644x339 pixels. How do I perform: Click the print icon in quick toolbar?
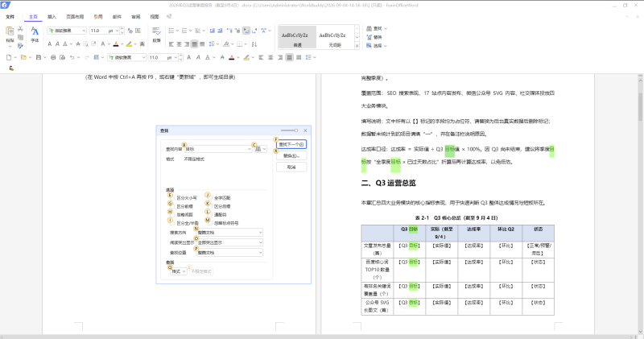pyautogui.click(x=53, y=57)
